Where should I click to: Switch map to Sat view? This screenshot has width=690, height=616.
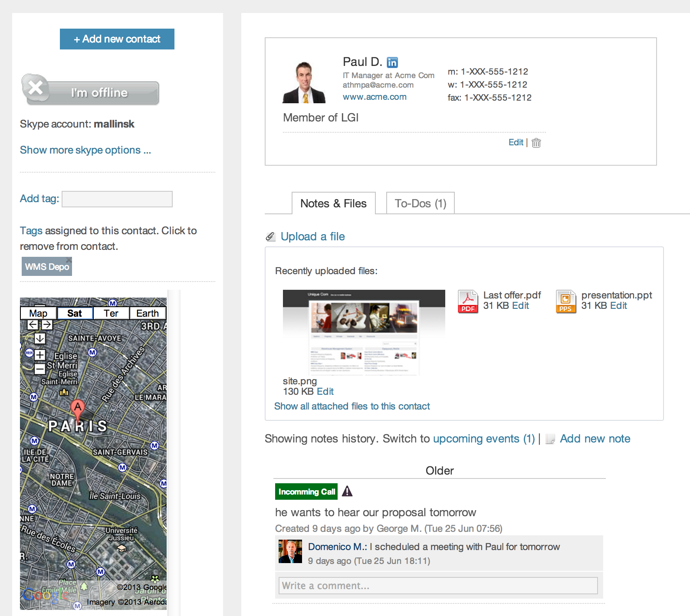coord(75,313)
